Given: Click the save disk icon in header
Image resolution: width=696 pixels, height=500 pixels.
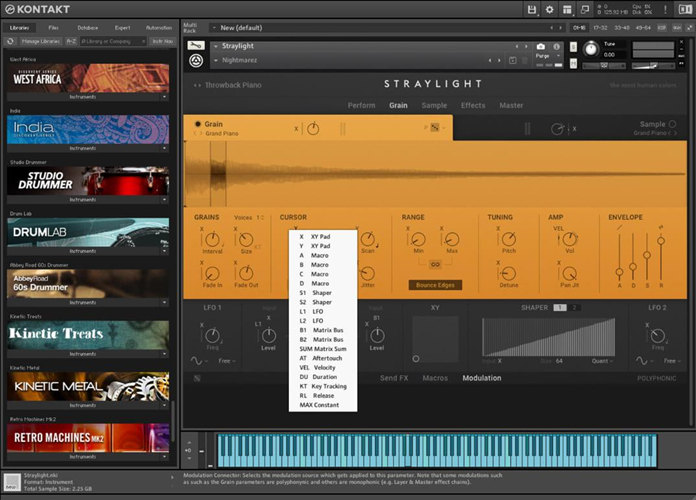Looking at the screenshot, I should click(x=530, y=9).
